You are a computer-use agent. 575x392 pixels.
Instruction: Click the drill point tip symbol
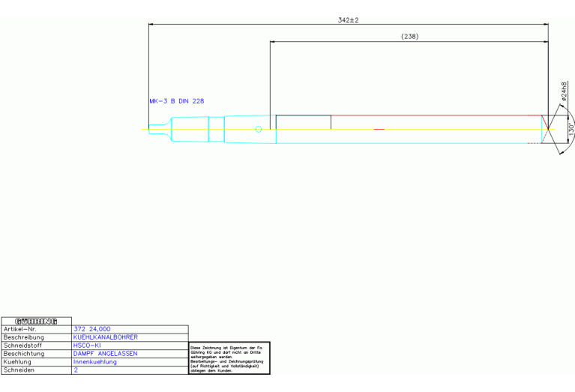click(x=547, y=129)
